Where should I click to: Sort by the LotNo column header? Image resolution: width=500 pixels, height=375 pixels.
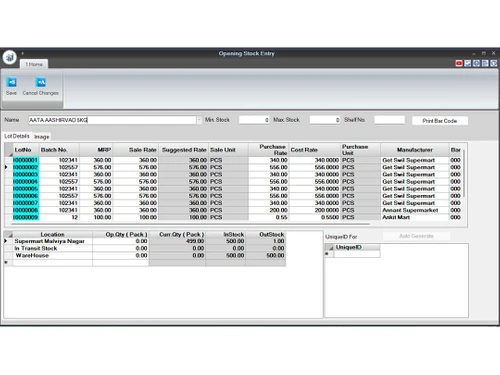(x=26, y=150)
